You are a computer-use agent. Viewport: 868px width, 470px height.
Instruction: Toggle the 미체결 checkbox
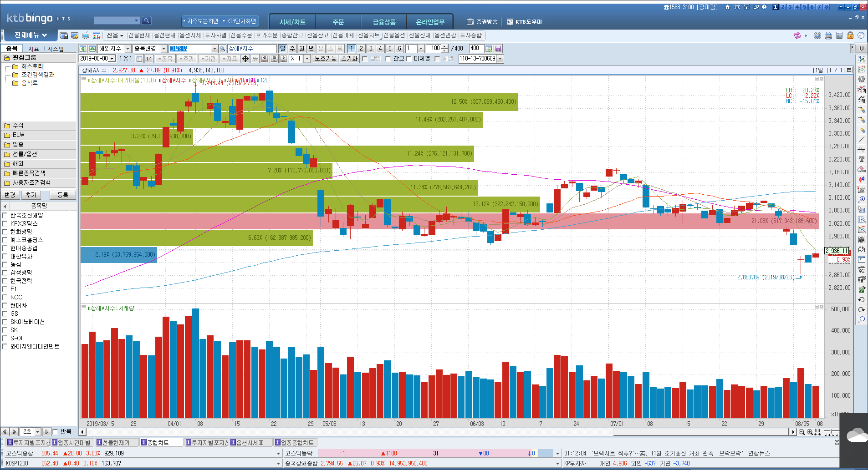[x=408, y=59]
